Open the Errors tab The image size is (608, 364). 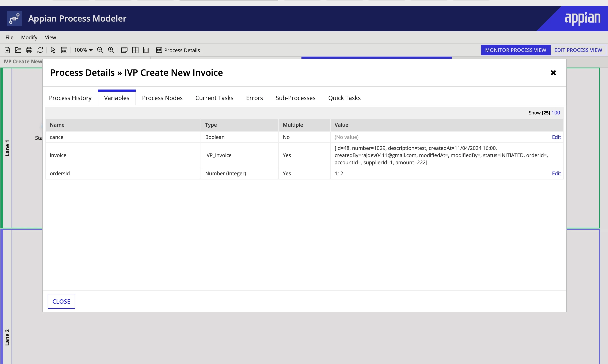point(254,98)
